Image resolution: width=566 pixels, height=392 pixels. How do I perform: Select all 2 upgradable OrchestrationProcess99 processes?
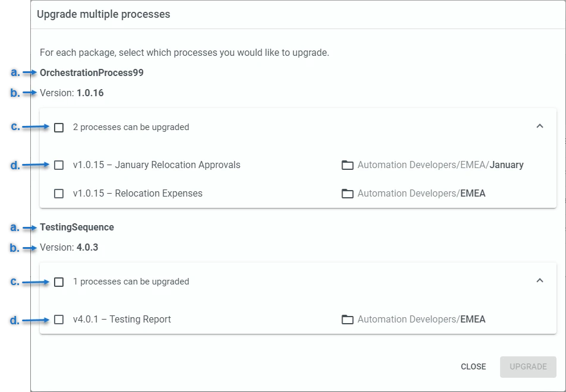[59, 128]
